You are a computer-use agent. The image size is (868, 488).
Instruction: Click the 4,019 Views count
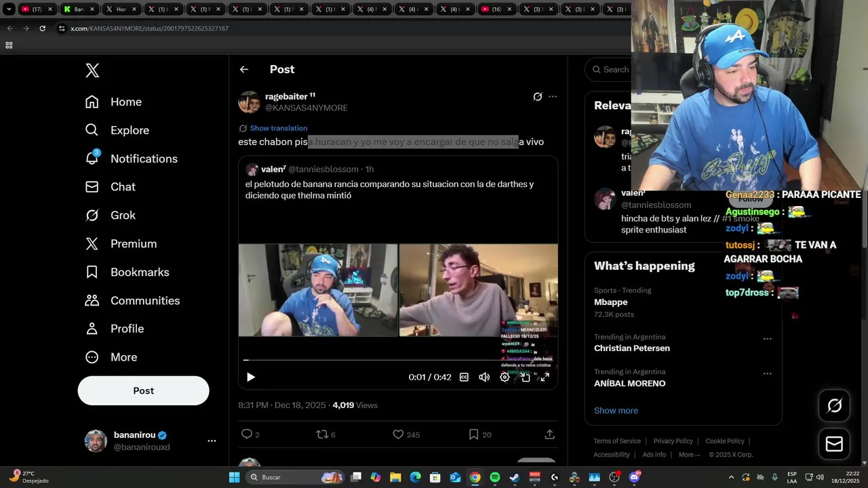pyautogui.click(x=355, y=405)
